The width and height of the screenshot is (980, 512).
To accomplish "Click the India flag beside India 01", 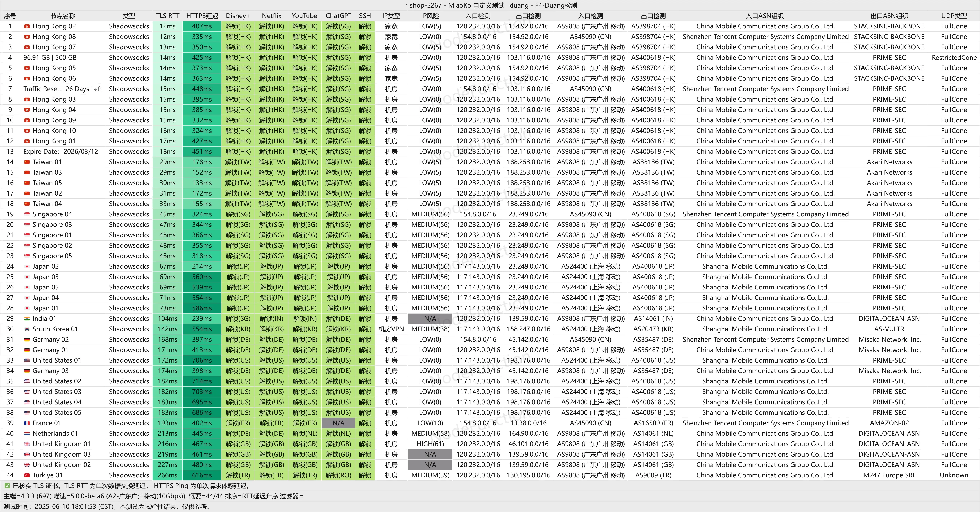I will pos(27,319).
